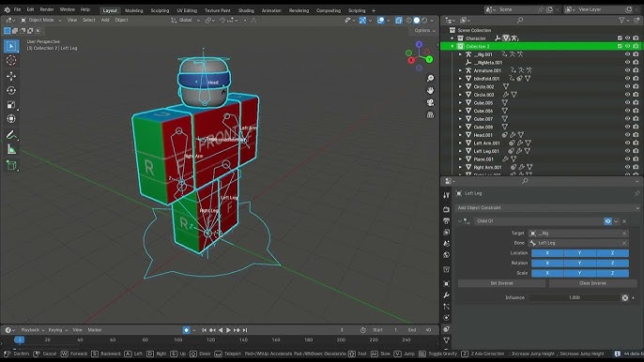
Task: Toggle Collection 2 exclude checkbox
Action: [620, 46]
